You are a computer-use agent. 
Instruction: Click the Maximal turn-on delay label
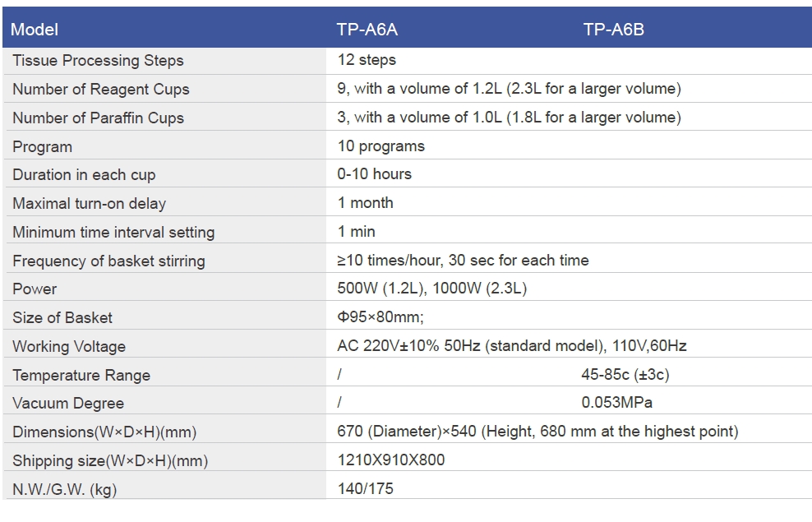tap(89, 204)
